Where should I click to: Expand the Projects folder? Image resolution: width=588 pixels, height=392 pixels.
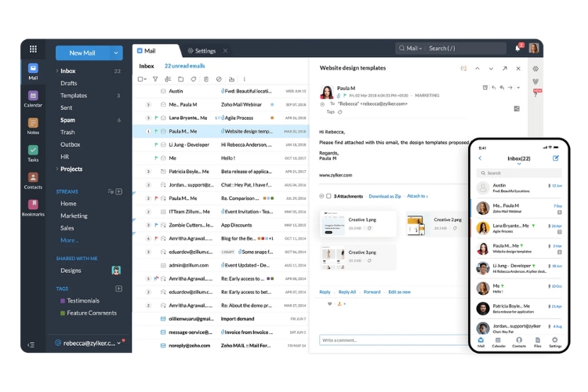pos(57,169)
